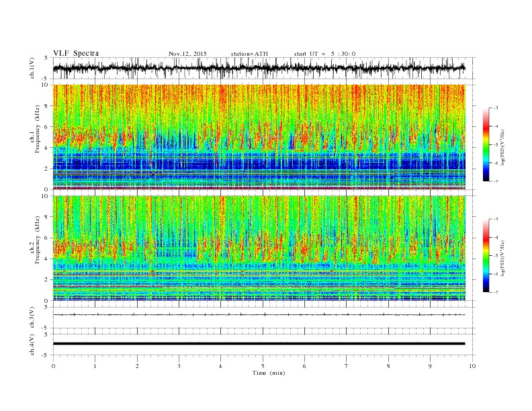Image resolution: width=532 pixels, height=411 pixels.
Task: Click the thick black ch.4 signal trace
Action: pos(259,344)
